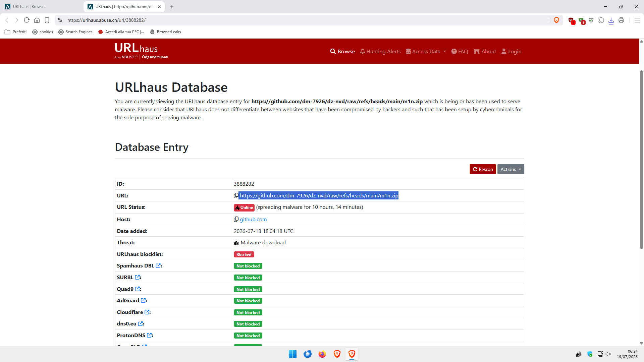This screenshot has height=362, width=644.
Task: Click the Malware download threat text
Action: click(263, 242)
